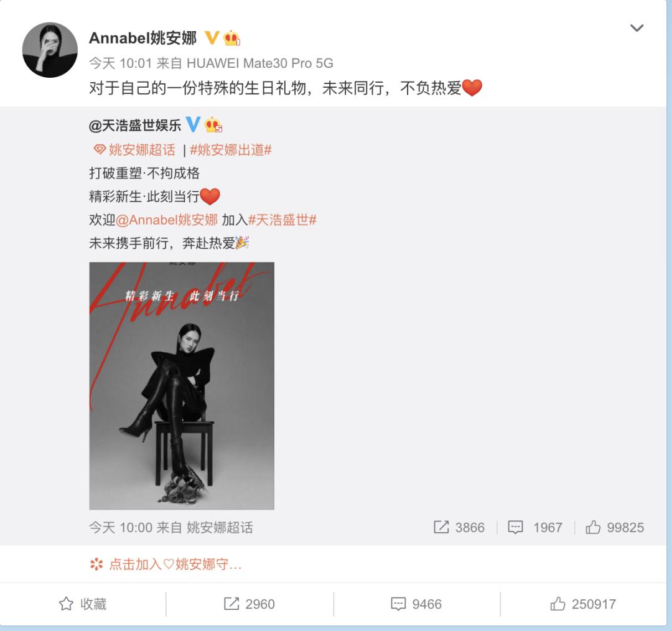672x631 pixels.
Task: Click 点击加入♡姚安娜守… fan group link
Action: pyautogui.click(x=166, y=564)
